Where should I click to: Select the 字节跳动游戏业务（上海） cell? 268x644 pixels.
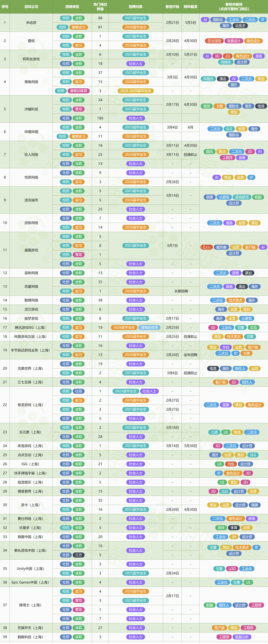[x=31, y=350]
